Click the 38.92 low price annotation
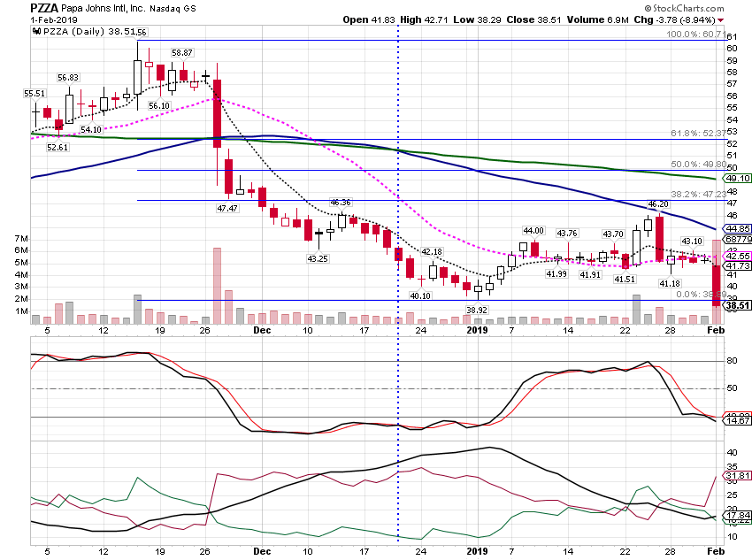Viewport: 752px width, 560px height. [477, 311]
